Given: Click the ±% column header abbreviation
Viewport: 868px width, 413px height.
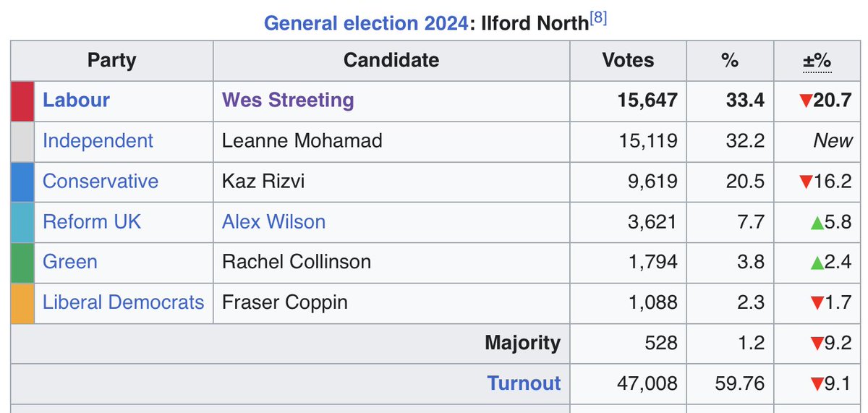Looking at the screenshot, I should tap(817, 61).
